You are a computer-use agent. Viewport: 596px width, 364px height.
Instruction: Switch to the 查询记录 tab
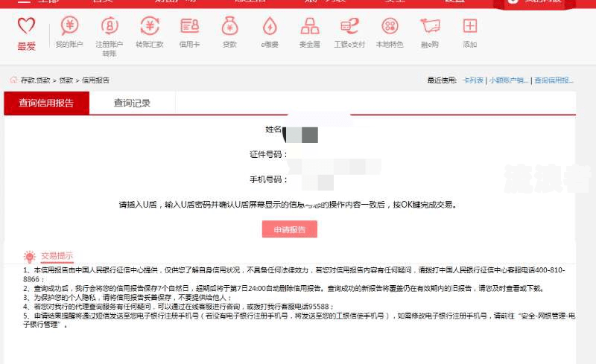pyautogui.click(x=132, y=103)
